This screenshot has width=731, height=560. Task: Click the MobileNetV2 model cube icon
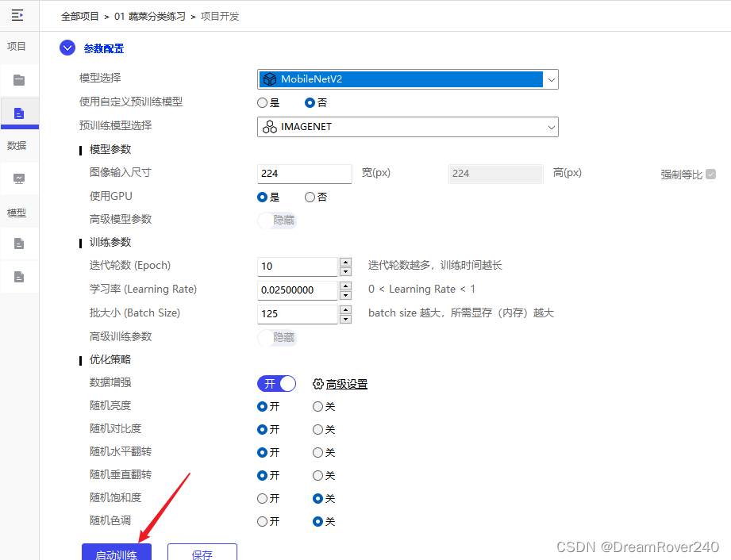pyautogui.click(x=270, y=79)
